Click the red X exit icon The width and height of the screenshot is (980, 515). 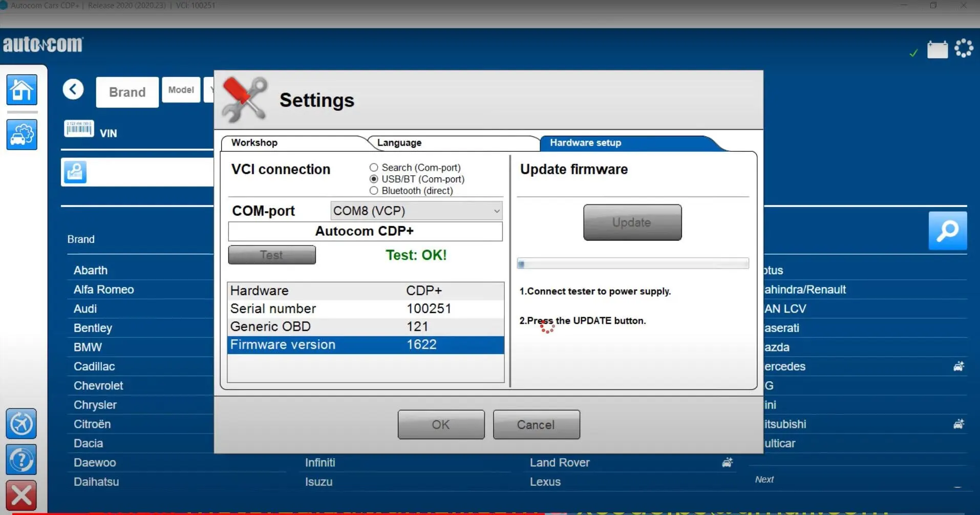(x=21, y=496)
